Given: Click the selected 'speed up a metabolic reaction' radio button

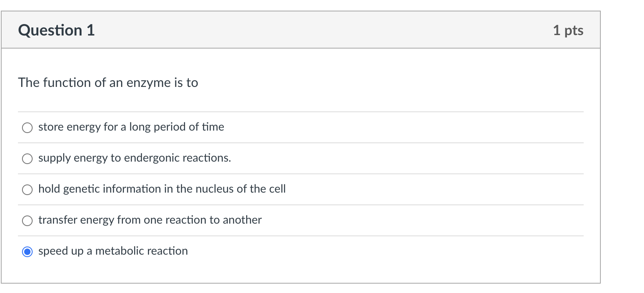Looking at the screenshot, I should pyautogui.click(x=27, y=252).
